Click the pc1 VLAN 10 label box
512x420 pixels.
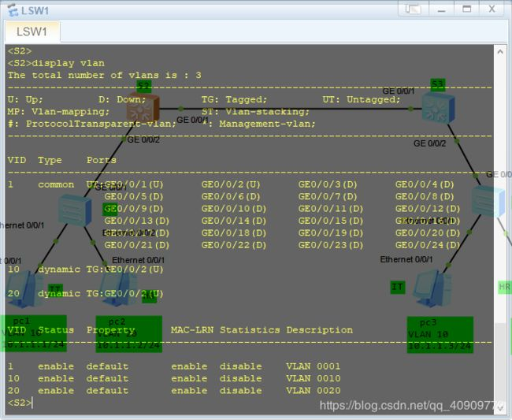pyautogui.click(x=33, y=333)
